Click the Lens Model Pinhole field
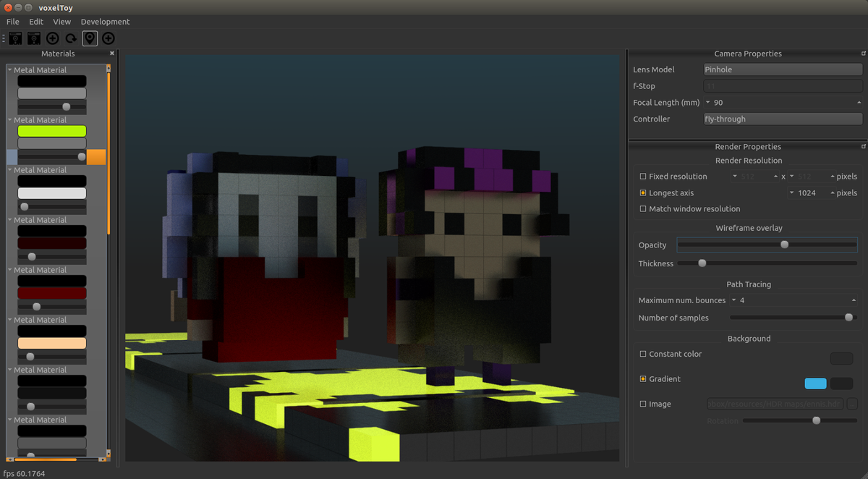 pos(782,69)
